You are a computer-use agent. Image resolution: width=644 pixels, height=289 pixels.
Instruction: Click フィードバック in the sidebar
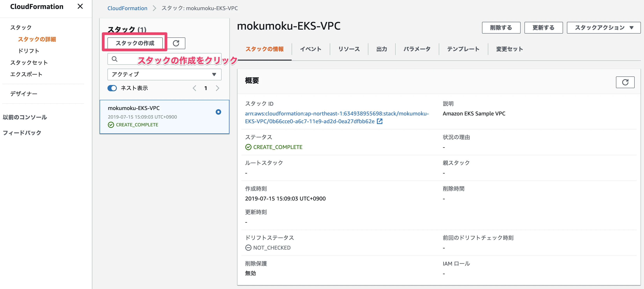click(x=22, y=133)
